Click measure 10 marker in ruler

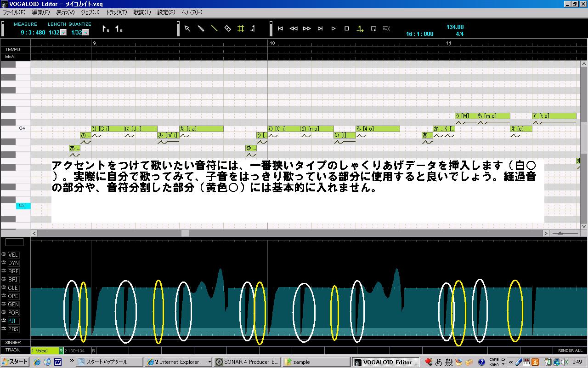(x=272, y=43)
